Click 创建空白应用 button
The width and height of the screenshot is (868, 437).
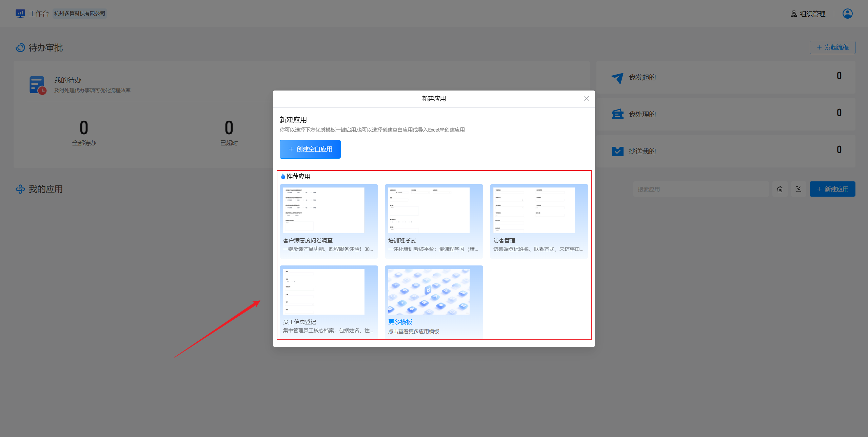point(310,149)
